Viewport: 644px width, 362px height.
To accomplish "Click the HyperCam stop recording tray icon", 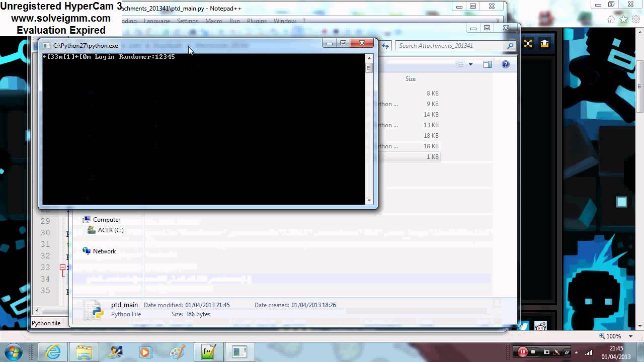I will pos(534,352).
